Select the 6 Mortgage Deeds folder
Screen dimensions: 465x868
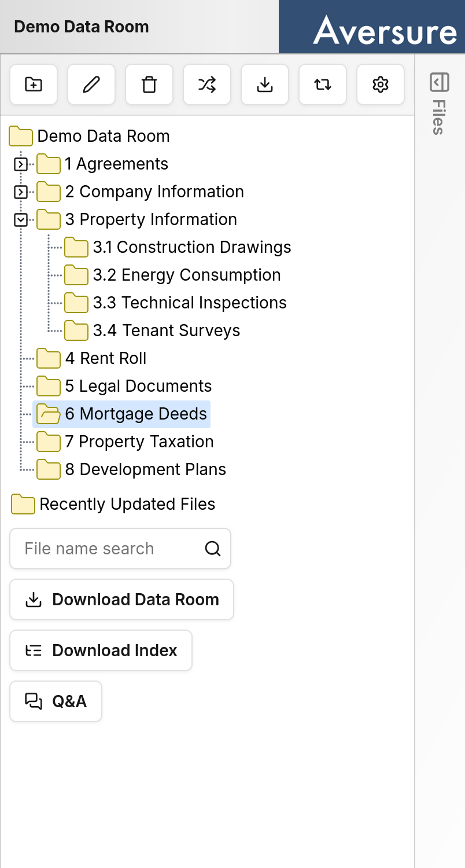pos(121,414)
